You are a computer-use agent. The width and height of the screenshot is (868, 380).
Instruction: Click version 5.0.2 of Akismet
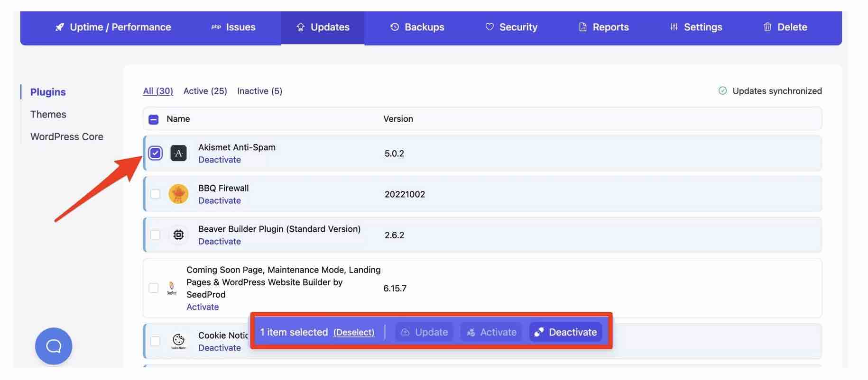point(394,154)
